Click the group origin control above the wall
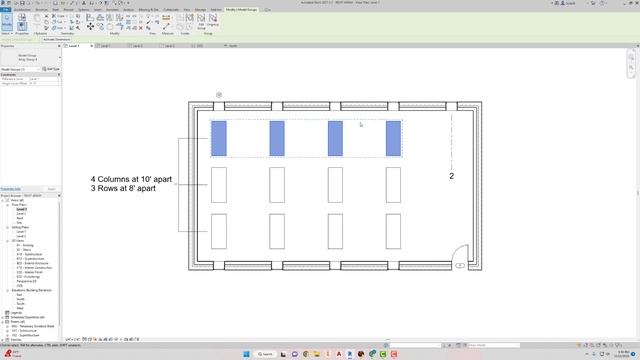Viewport: 640px width, 360px height. coord(219,95)
